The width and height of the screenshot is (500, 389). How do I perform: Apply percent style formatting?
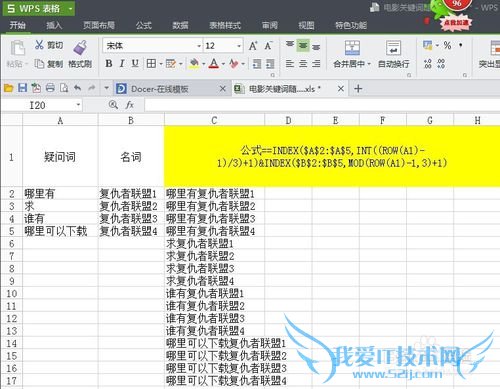[x=447, y=46]
